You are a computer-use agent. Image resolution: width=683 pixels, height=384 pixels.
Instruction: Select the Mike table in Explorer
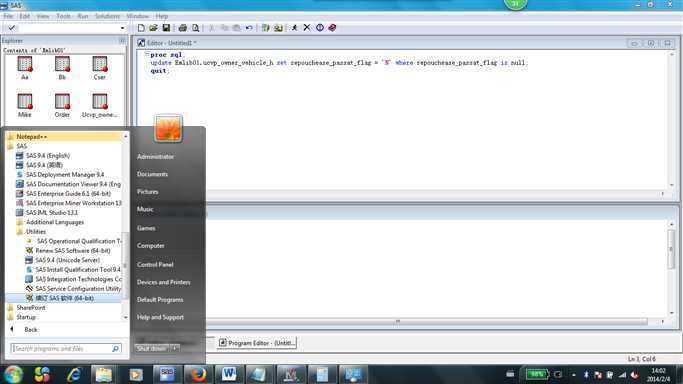[x=25, y=106]
